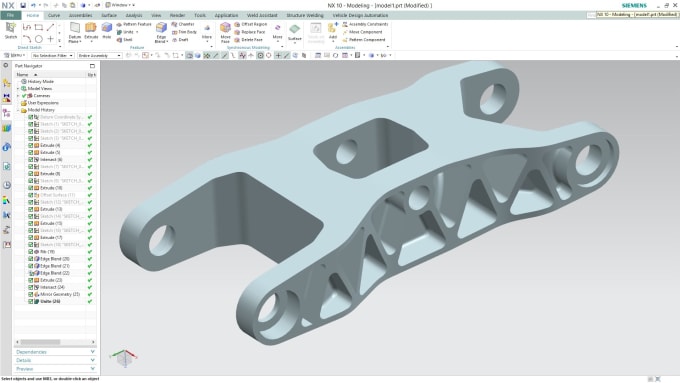Select the Hole feature icon
Viewport: 680px width, 383px height.
107,31
